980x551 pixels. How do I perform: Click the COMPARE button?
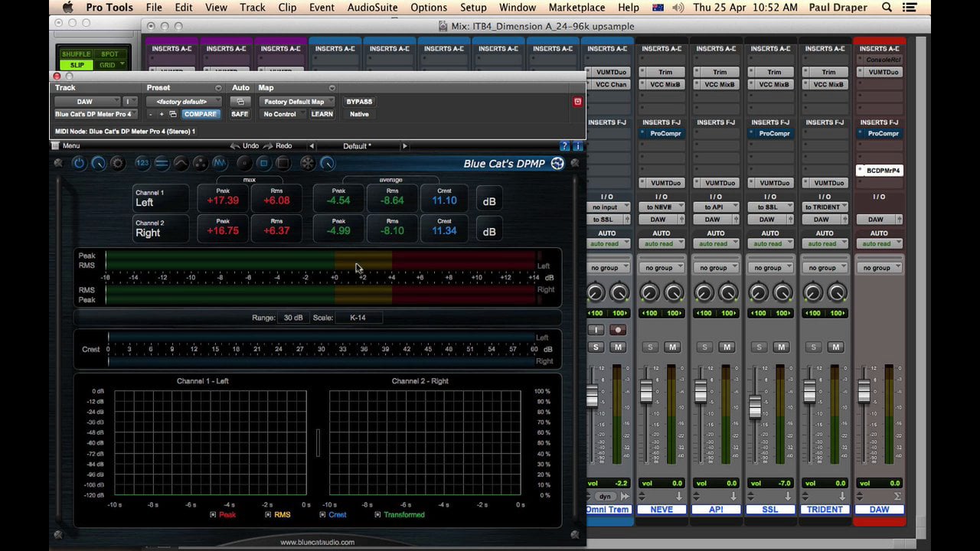pyautogui.click(x=201, y=115)
